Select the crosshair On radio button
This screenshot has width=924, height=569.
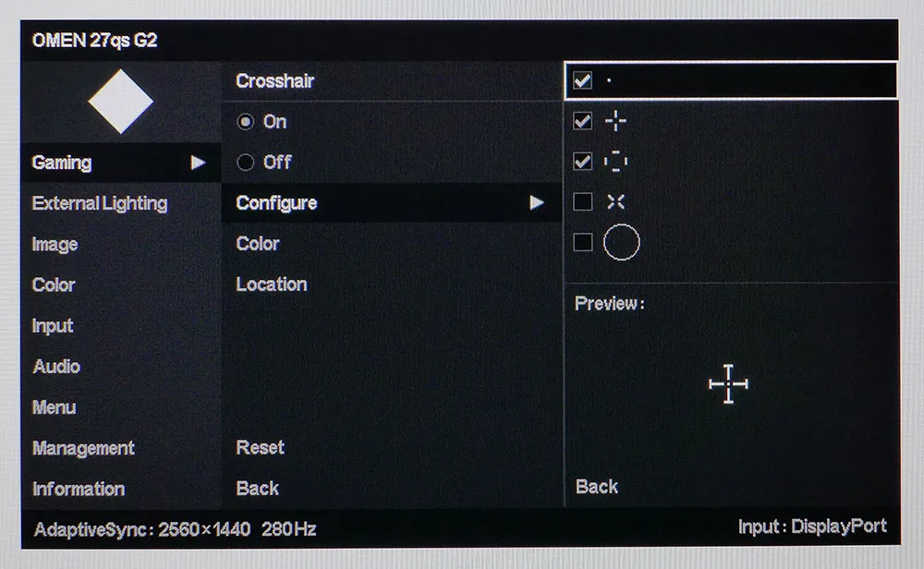[246, 122]
